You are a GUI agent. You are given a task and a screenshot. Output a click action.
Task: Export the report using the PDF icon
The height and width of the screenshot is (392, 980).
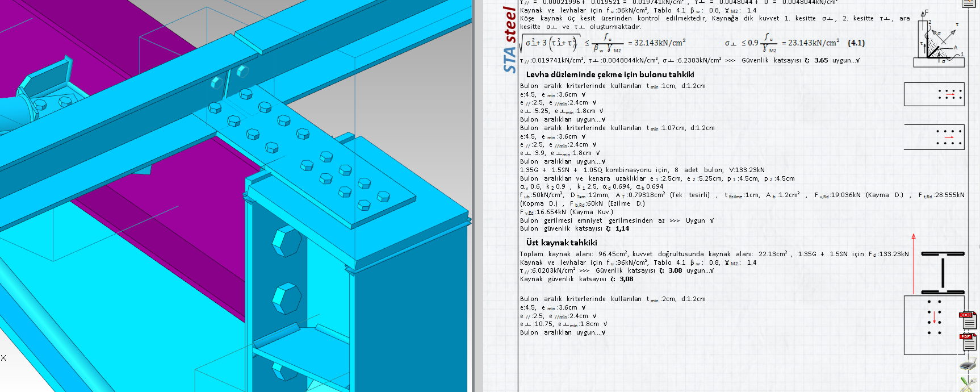(968, 342)
